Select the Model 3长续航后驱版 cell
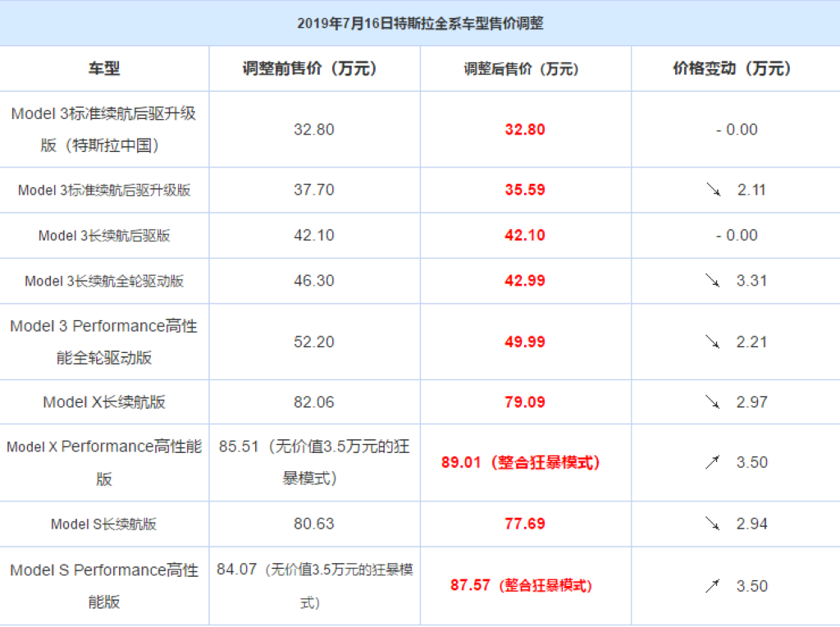 point(104,236)
